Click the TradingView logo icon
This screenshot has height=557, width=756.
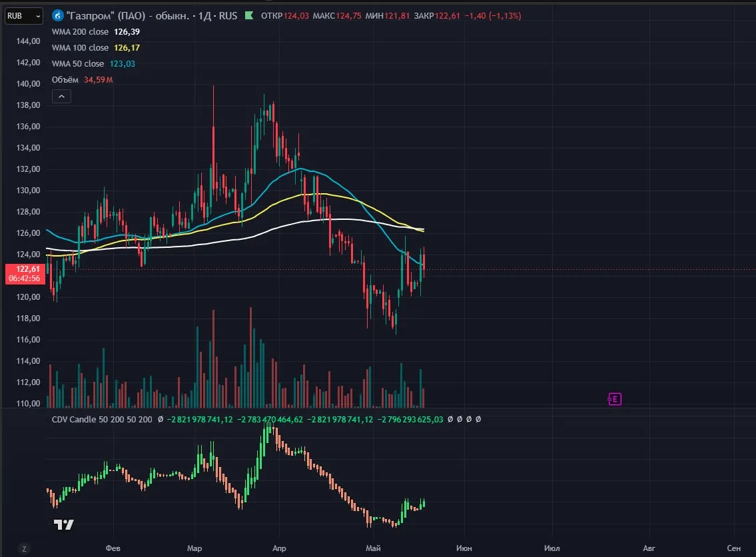[64, 525]
